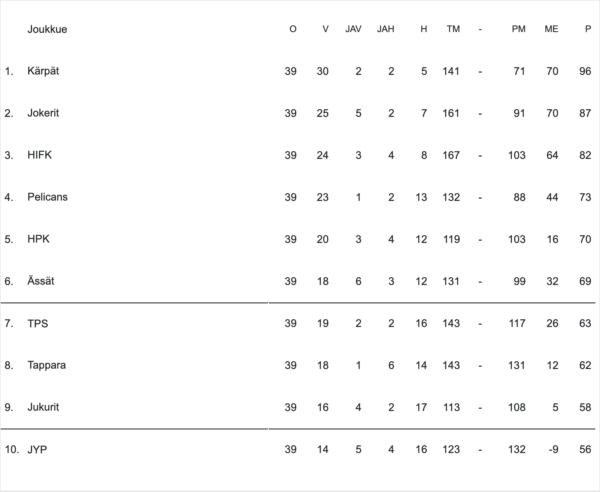
Task: Click the Ässät team name
Action: (41, 281)
